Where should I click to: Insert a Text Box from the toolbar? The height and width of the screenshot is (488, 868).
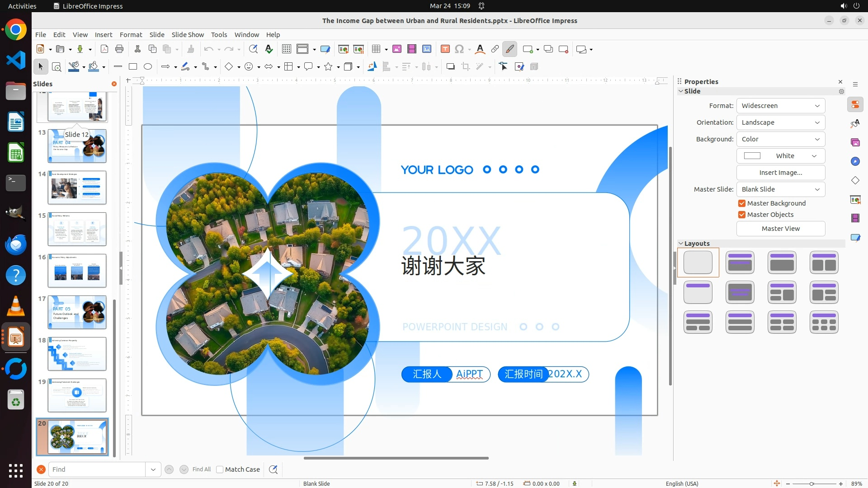(445, 49)
